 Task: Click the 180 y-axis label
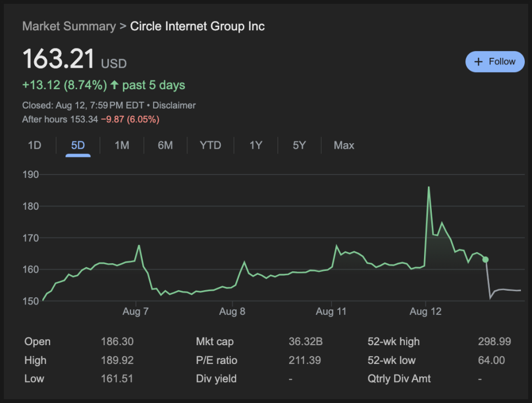(x=30, y=206)
